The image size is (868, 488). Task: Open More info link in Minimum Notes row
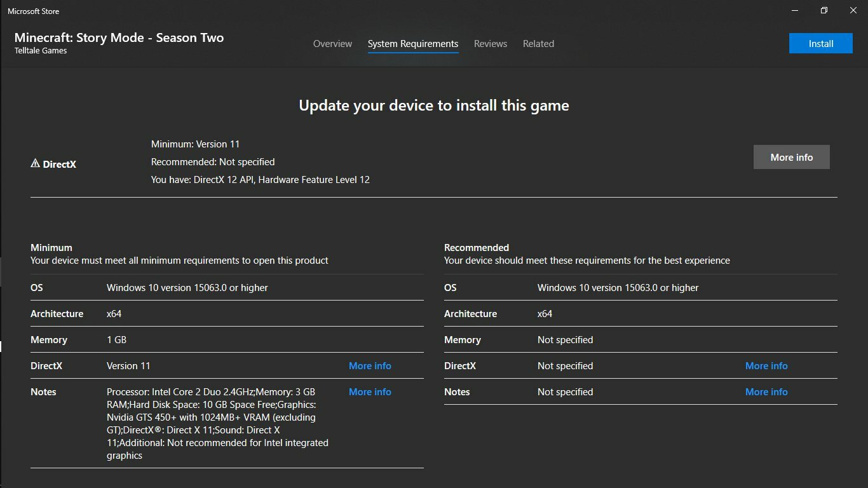pos(370,392)
